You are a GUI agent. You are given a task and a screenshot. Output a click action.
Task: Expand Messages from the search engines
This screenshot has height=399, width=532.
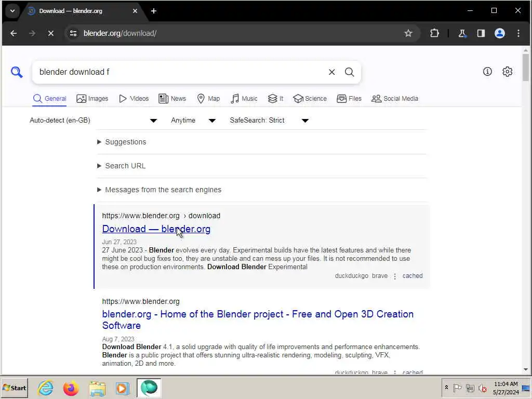click(159, 190)
